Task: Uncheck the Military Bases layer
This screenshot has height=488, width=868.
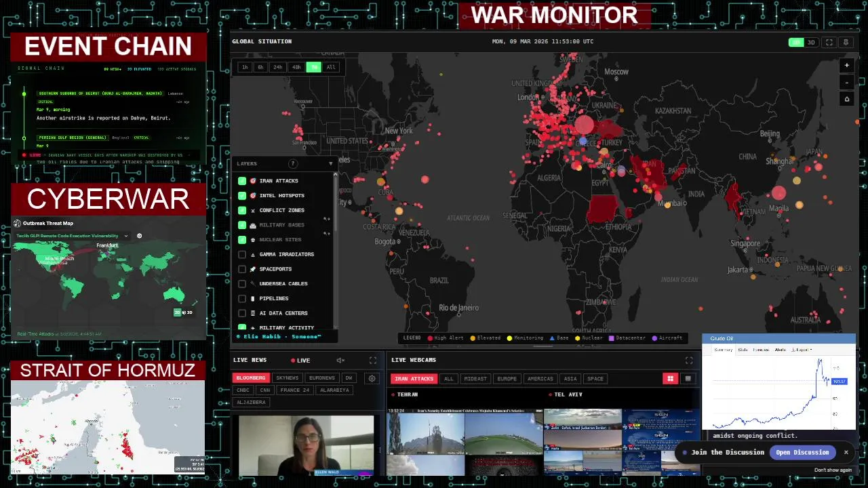Action: tap(242, 225)
